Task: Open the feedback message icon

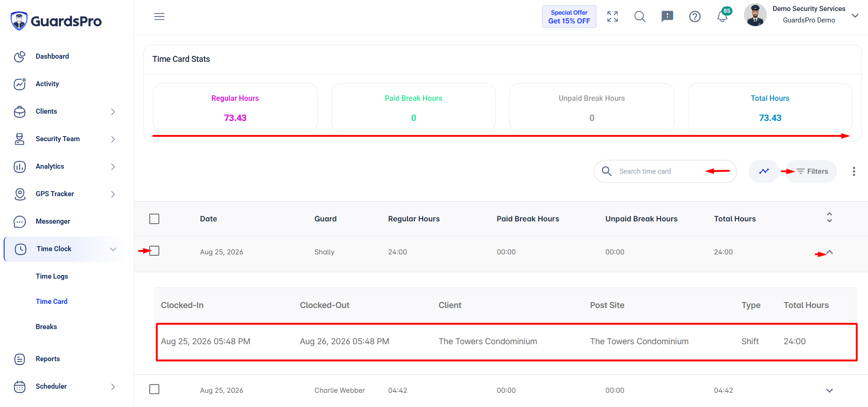Action: (x=667, y=16)
